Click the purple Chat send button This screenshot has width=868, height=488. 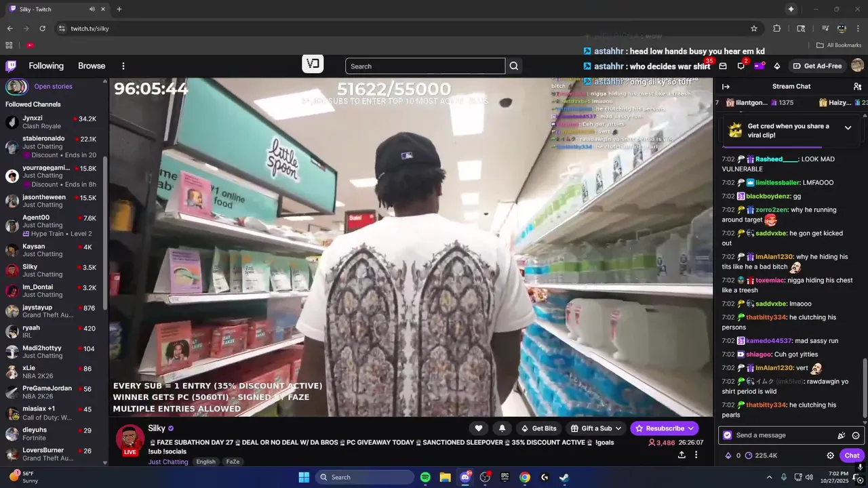852,455
